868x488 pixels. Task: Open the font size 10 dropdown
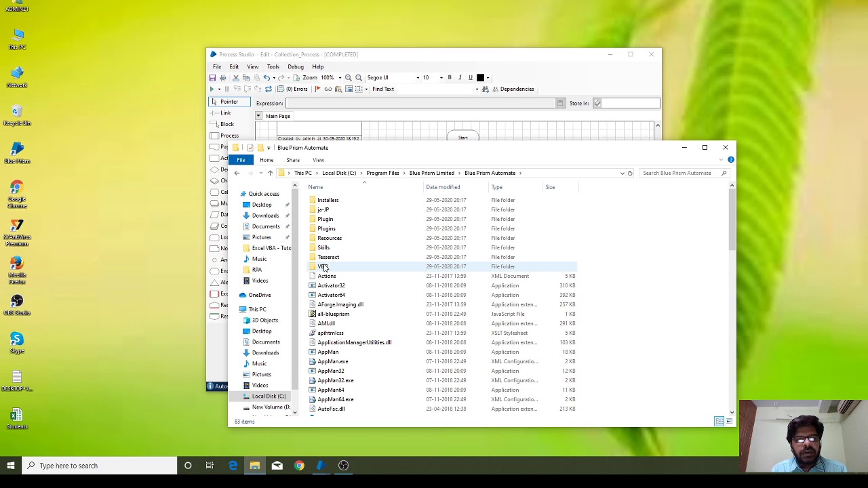[441, 78]
